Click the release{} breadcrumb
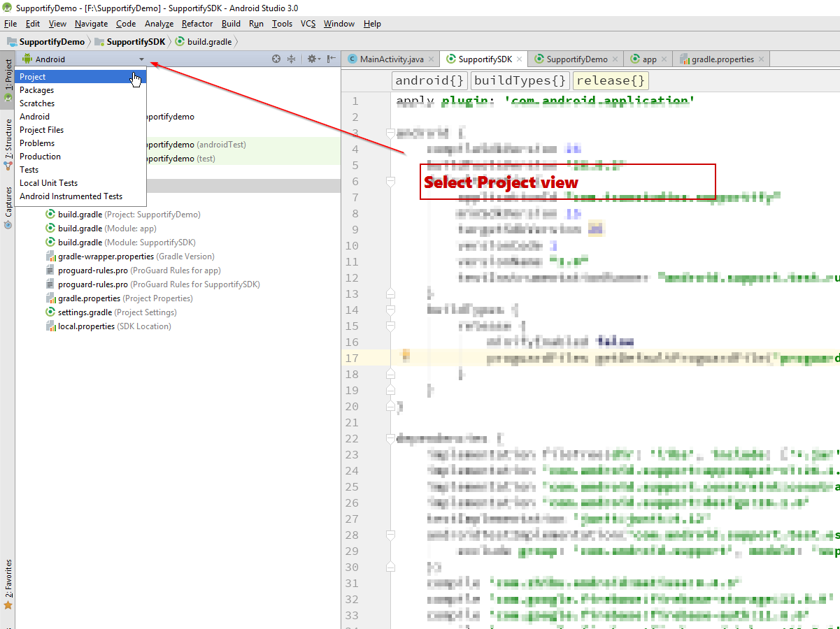 pyautogui.click(x=611, y=80)
